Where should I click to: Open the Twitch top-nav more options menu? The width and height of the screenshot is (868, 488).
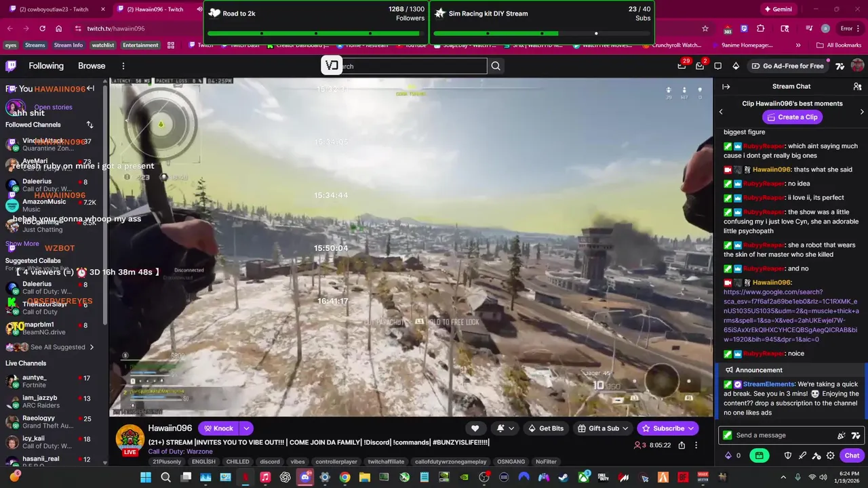click(x=123, y=66)
